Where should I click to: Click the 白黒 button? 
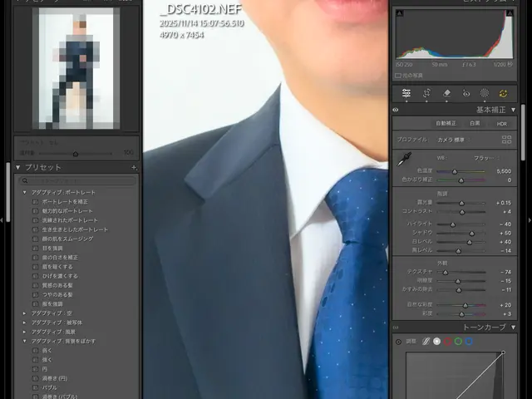pyautogui.click(x=475, y=124)
